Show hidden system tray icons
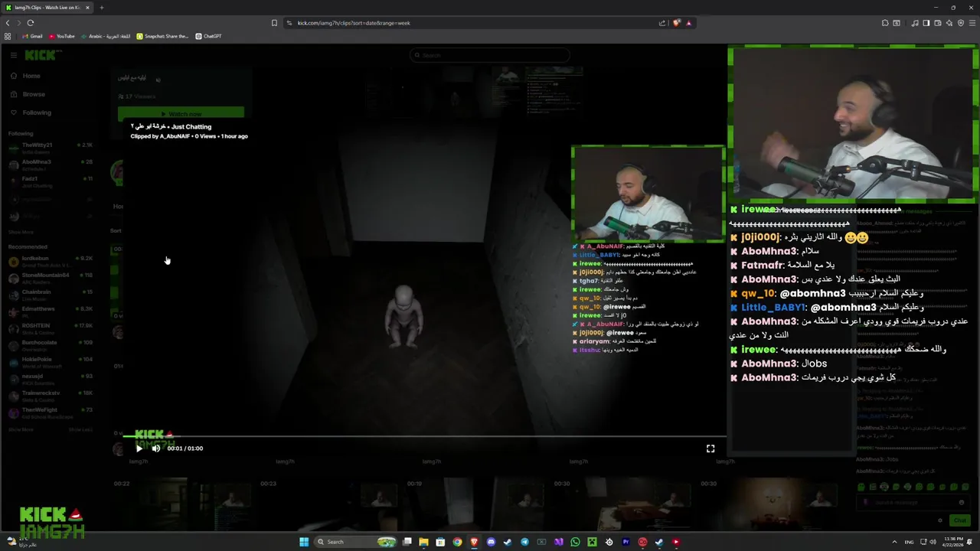 pos(894,542)
